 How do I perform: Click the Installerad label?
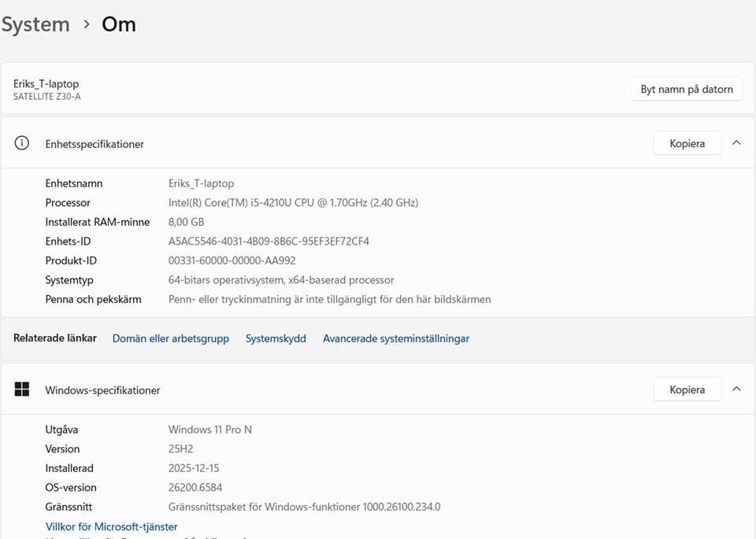pos(69,468)
